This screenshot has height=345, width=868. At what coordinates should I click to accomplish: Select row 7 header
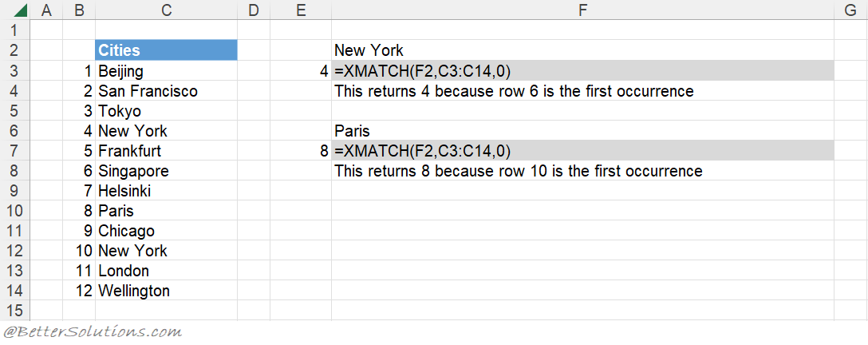pos(15,151)
